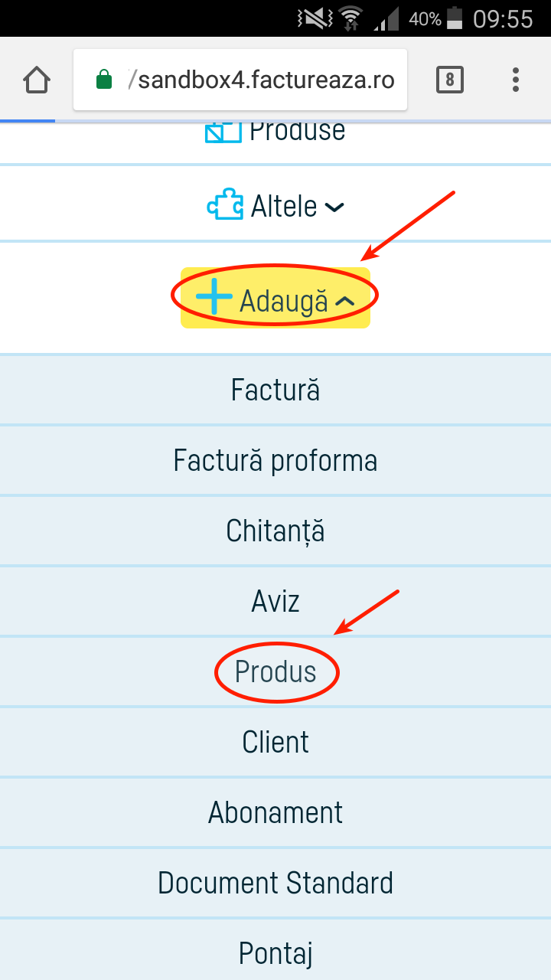This screenshot has width=551, height=980.
Task: Click the blue plus icon on Adaugă
Action: click(x=215, y=298)
